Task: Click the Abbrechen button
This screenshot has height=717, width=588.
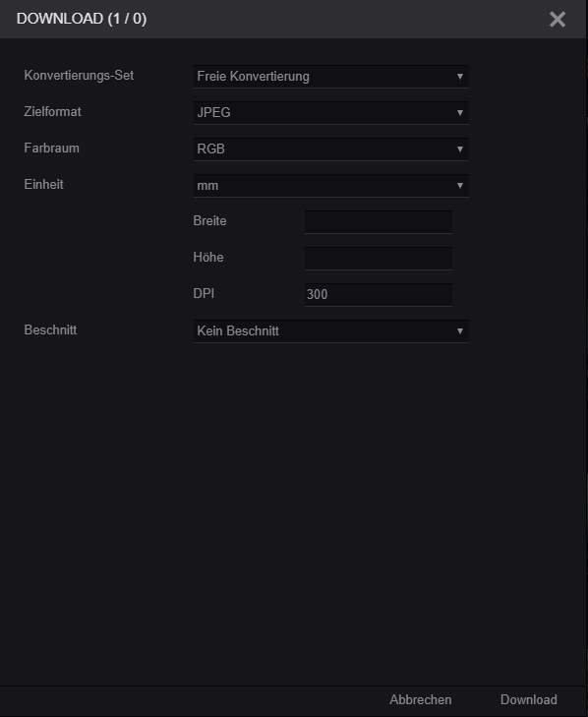Action: point(420,699)
